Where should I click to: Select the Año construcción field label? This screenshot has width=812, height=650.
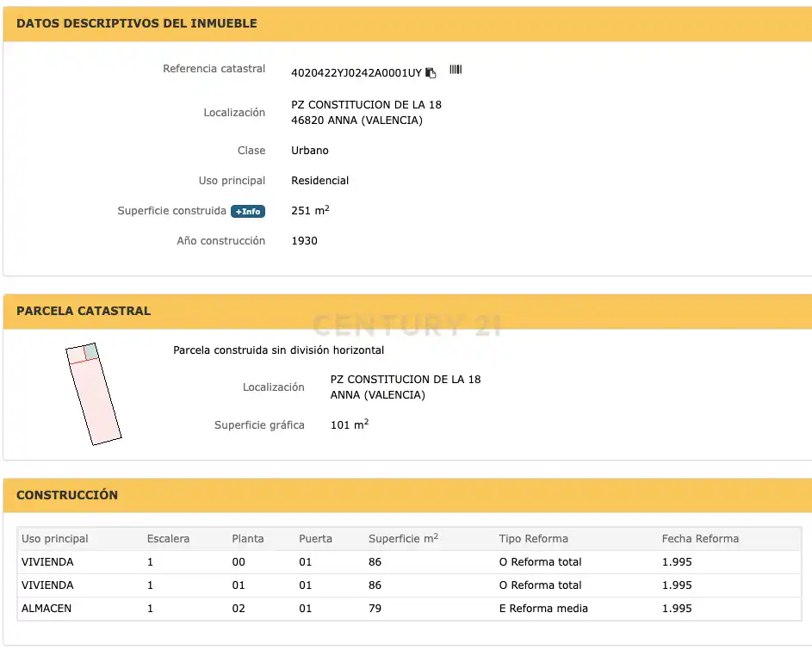(220, 241)
